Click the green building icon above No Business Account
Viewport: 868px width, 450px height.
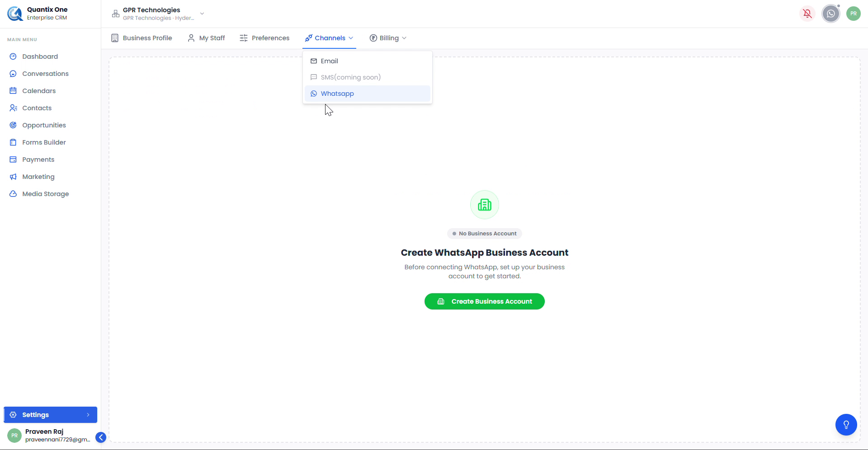coord(485,205)
